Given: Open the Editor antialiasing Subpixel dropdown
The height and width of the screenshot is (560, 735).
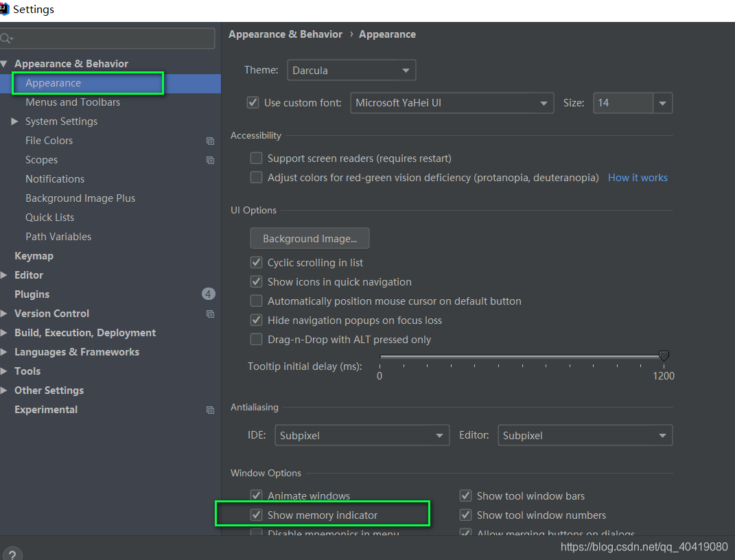Looking at the screenshot, I should point(585,435).
